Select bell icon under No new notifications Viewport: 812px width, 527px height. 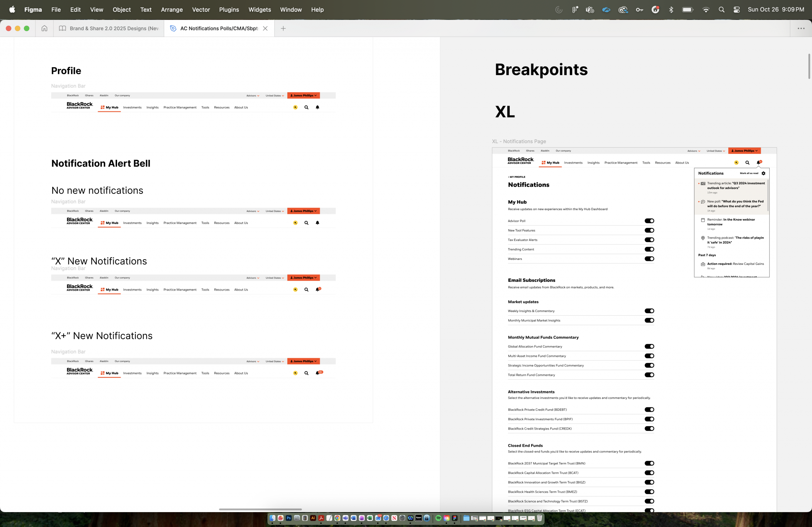point(317,222)
